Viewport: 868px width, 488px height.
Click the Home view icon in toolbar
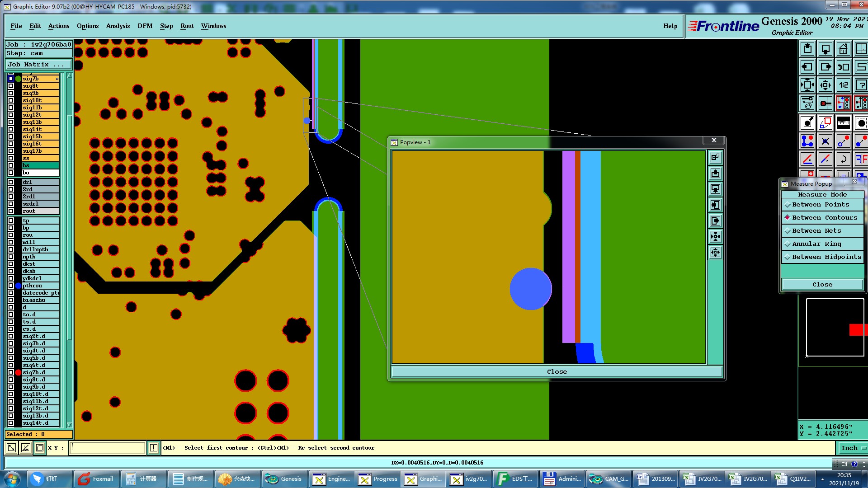click(843, 49)
